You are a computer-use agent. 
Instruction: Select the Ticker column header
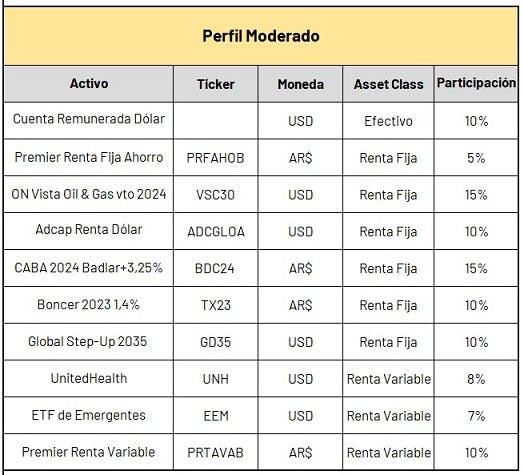[216, 84]
